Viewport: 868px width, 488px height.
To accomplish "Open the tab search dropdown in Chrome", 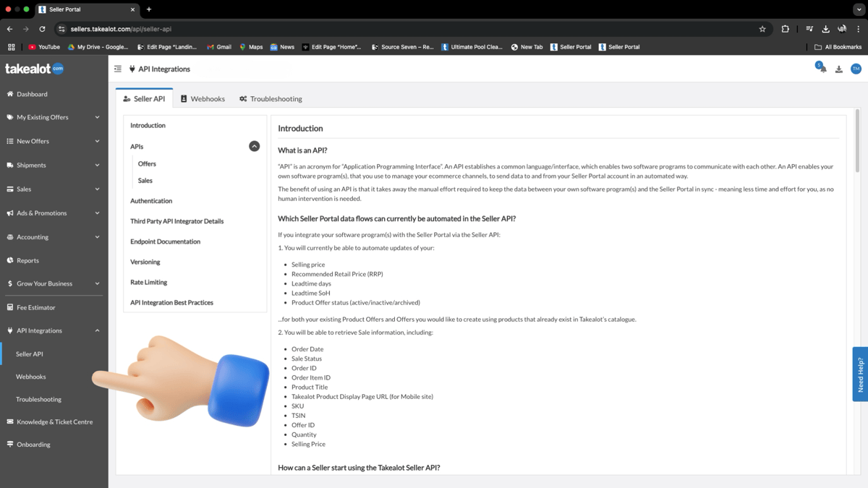I will [x=859, y=9].
